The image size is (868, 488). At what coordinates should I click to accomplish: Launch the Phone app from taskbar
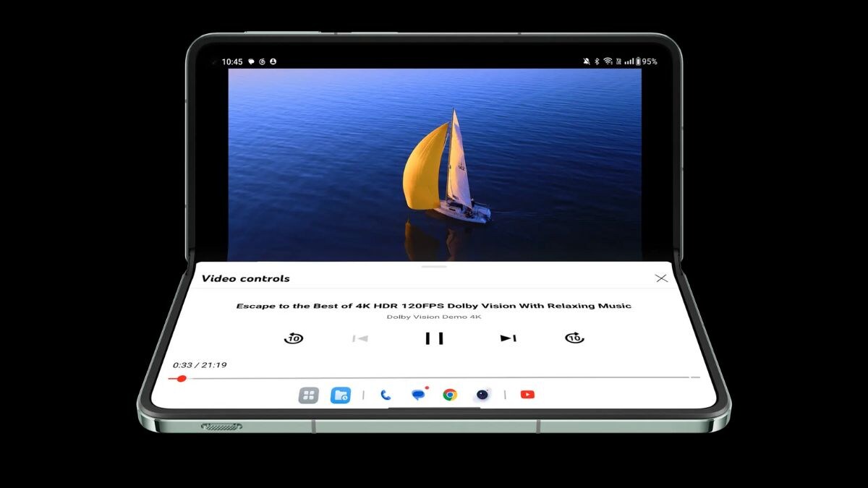tap(386, 395)
